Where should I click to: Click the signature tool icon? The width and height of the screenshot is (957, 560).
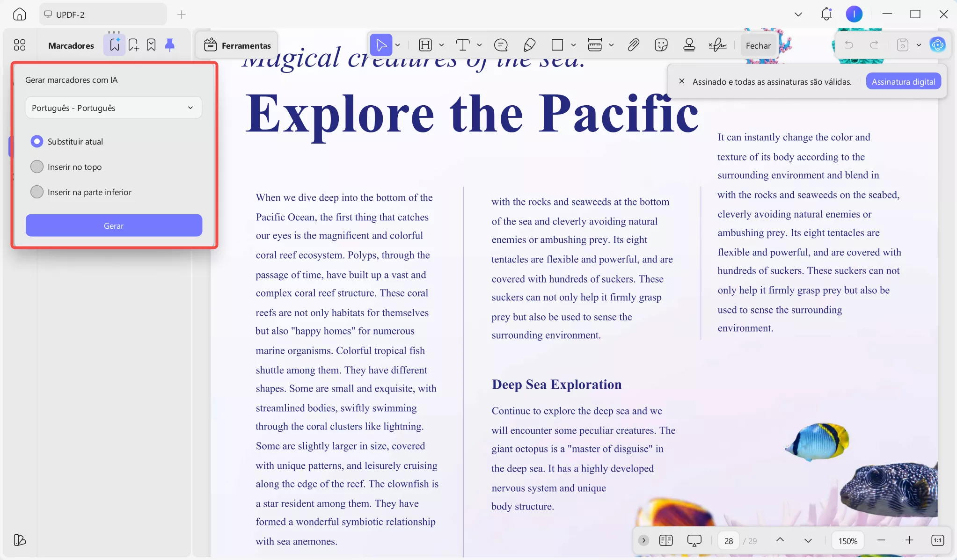coord(717,45)
